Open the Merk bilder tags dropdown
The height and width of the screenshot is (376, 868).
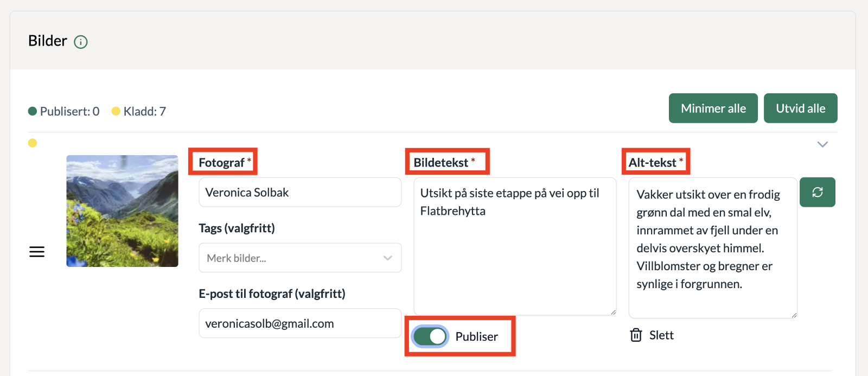pos(300,258)
